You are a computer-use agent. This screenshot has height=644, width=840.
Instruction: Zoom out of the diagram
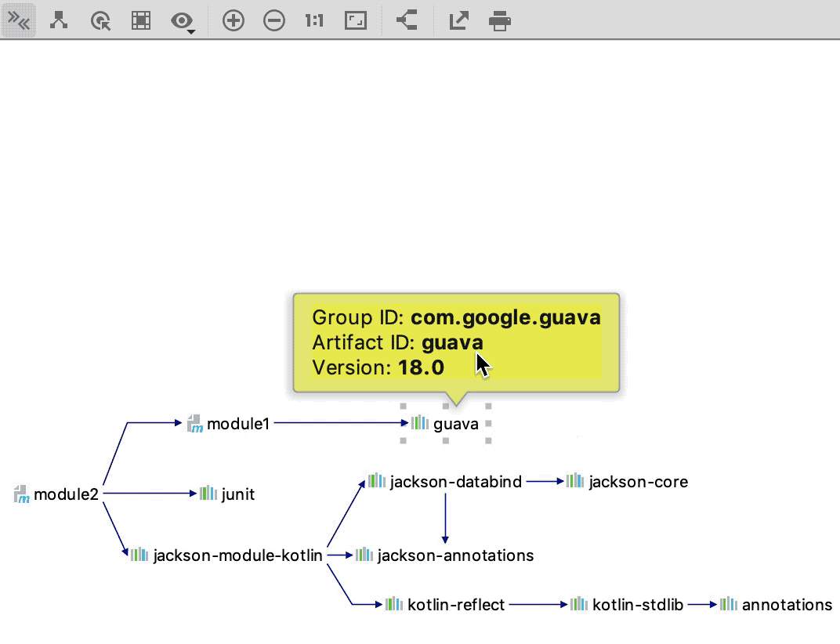(274, 20)
